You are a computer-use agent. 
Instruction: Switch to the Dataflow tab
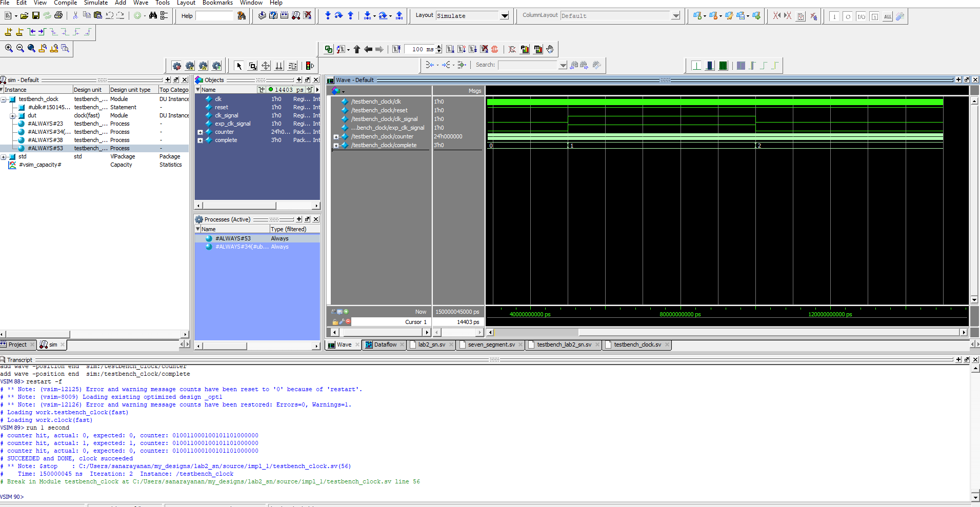[385, 344]
